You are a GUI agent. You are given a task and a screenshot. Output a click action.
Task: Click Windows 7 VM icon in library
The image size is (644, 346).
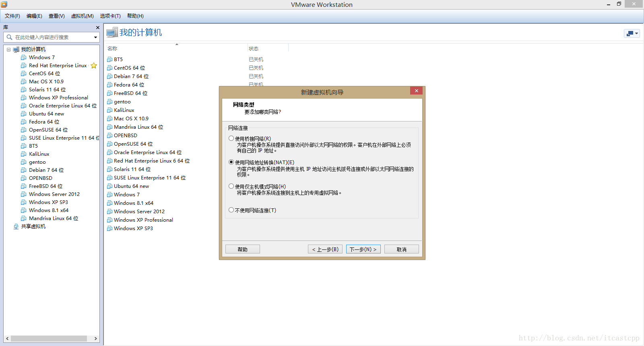coord(24,58)
